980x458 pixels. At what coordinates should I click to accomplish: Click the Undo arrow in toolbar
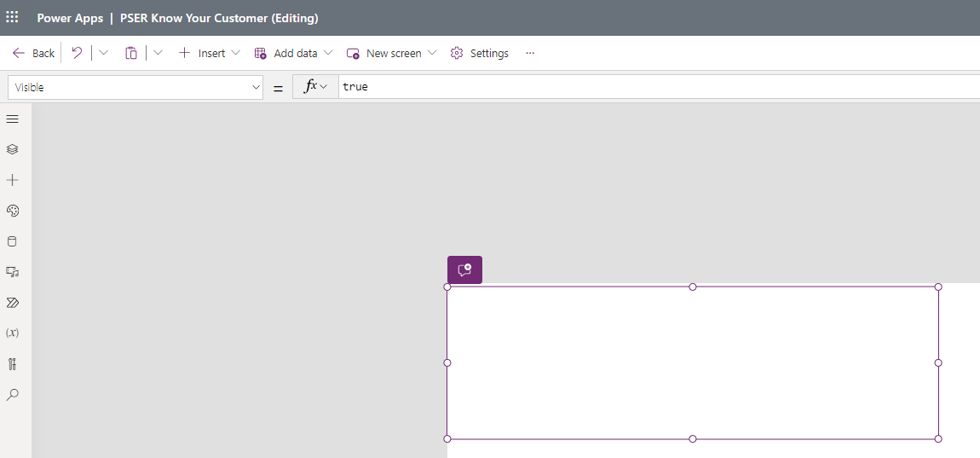pyautogui.click(x=77, y=53)
